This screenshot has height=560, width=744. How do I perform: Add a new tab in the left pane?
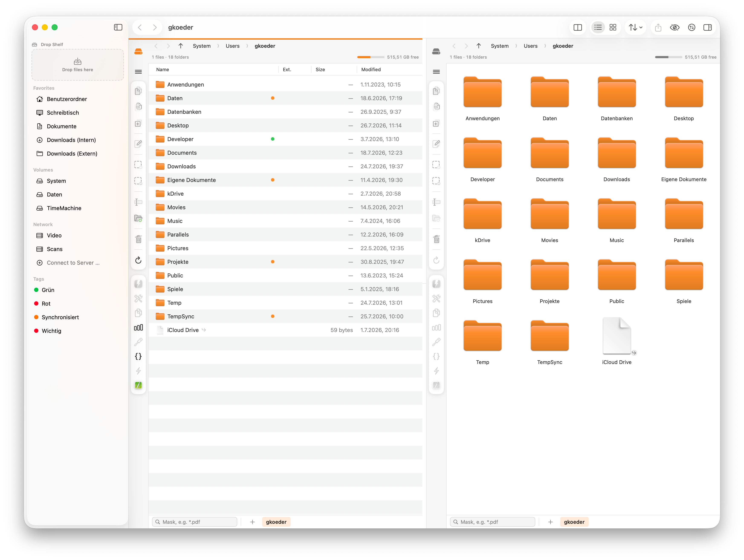click(252, 522)
